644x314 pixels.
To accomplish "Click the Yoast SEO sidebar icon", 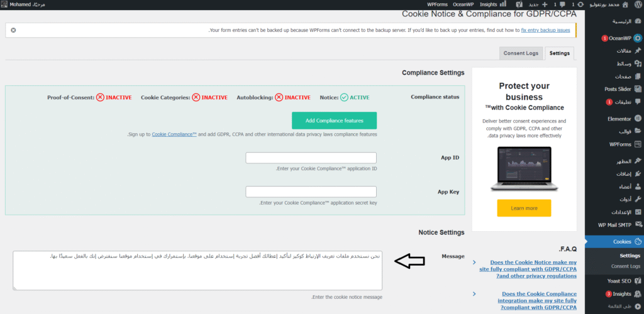I will tap(638, 281).
